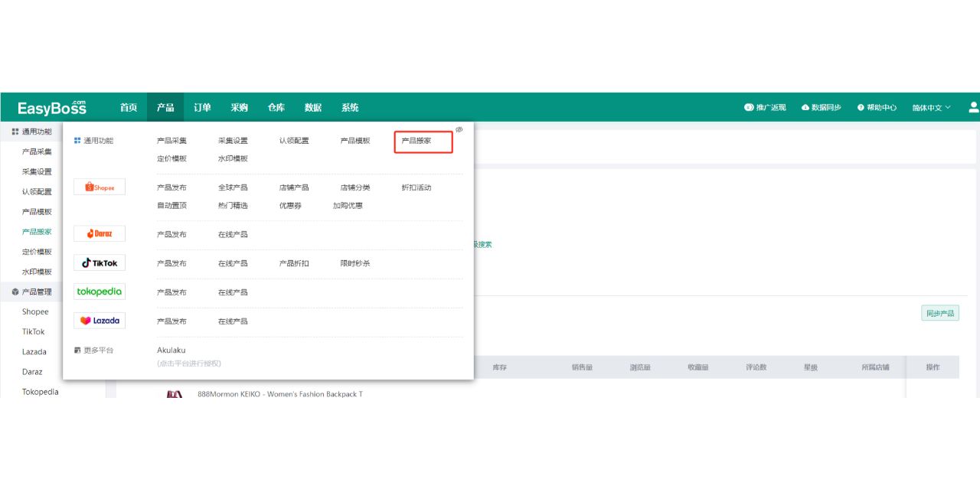
Task: Open Lazada 产品发布
Action: tap(171, 321)
